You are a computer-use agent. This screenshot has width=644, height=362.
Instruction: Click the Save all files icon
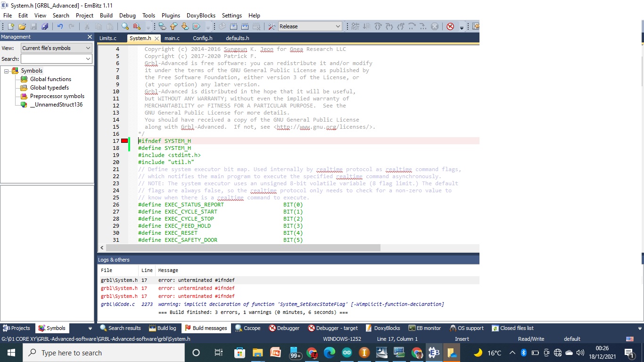click(45, 26)
